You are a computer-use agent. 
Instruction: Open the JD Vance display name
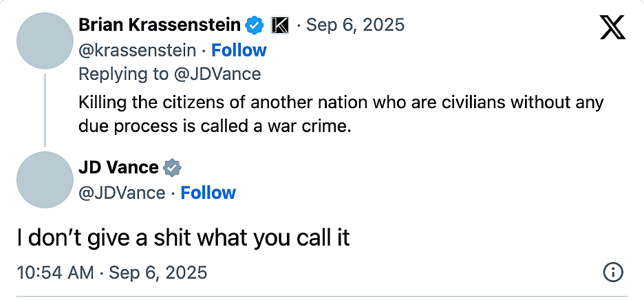(118, 167)
